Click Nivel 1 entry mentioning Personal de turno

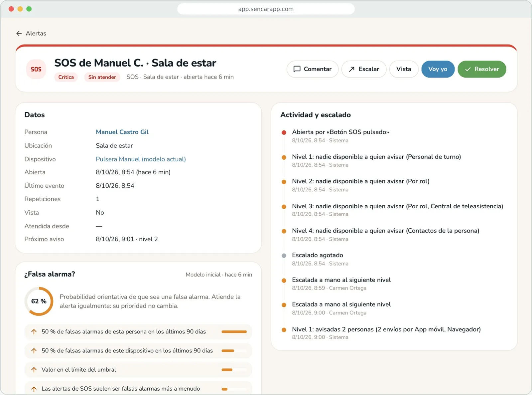[376, 160]
